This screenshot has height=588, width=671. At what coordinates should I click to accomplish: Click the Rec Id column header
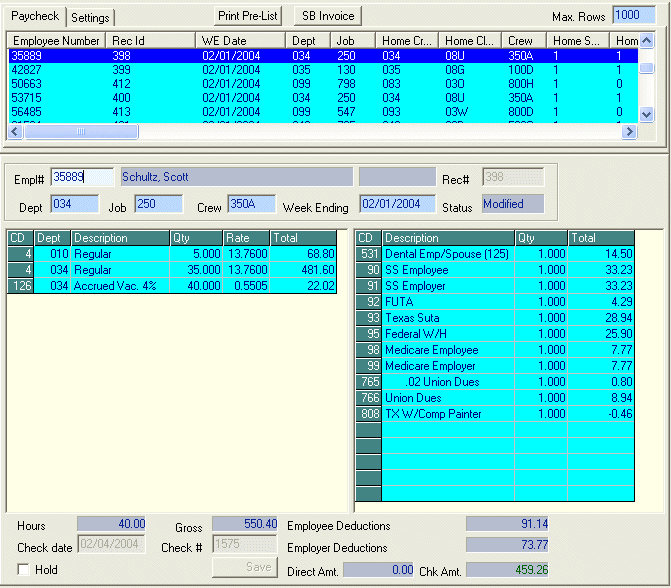coord(151,41)
